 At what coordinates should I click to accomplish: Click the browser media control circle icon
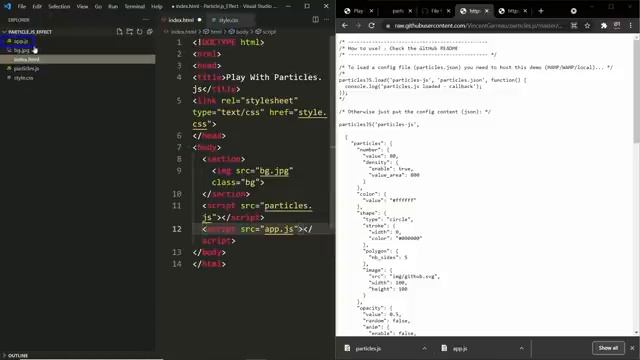coord(573,11)
